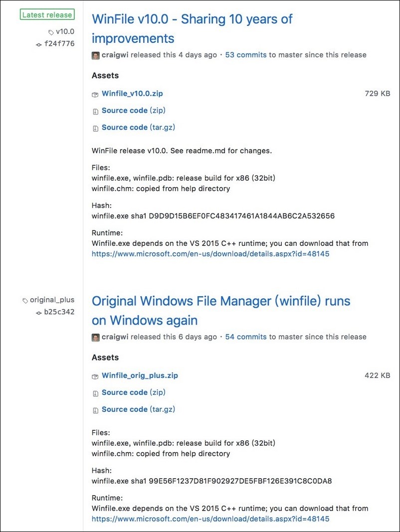Click craigwi avatar in v10.0 release
The width and height of the screenshot is (400, 532).
coord(96,55)
